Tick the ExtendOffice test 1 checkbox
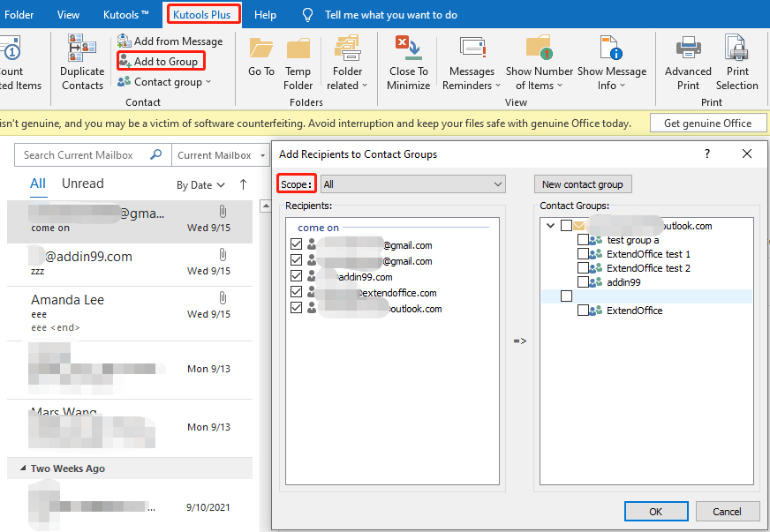The width and height of the screenshot is (770, 532). coord(584,254)
